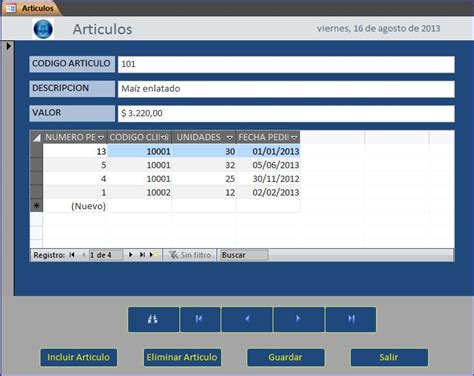Click units cell showing 25
Viewport: 474px width, 376px height.
coord(204,179)
